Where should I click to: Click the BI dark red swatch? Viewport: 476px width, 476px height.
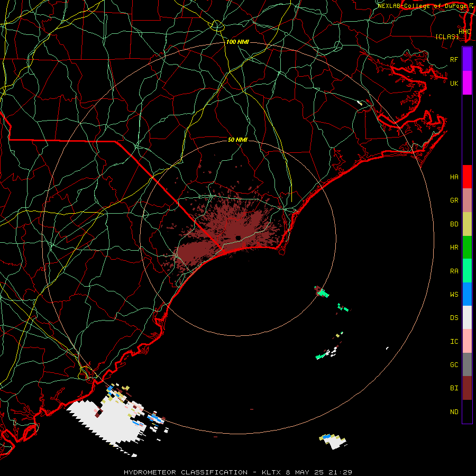point(467,388)
